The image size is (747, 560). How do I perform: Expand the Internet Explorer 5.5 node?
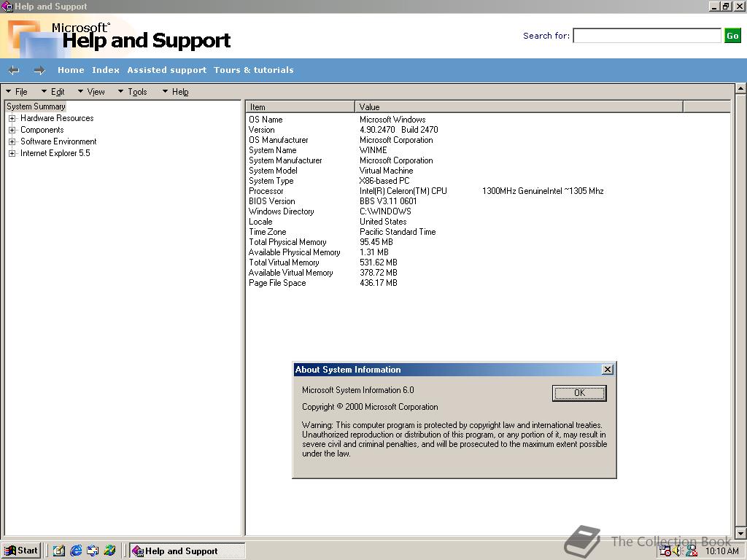[x=12, y=153]
